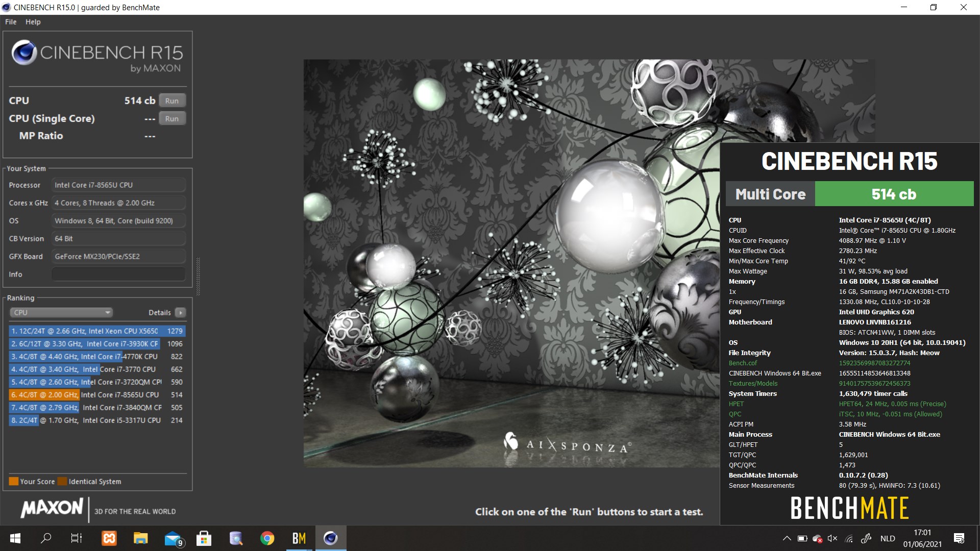Viewport: 980px width, 551px height.
Task: Open the Action Center notifications icon
Action: [x=959, y=538]
